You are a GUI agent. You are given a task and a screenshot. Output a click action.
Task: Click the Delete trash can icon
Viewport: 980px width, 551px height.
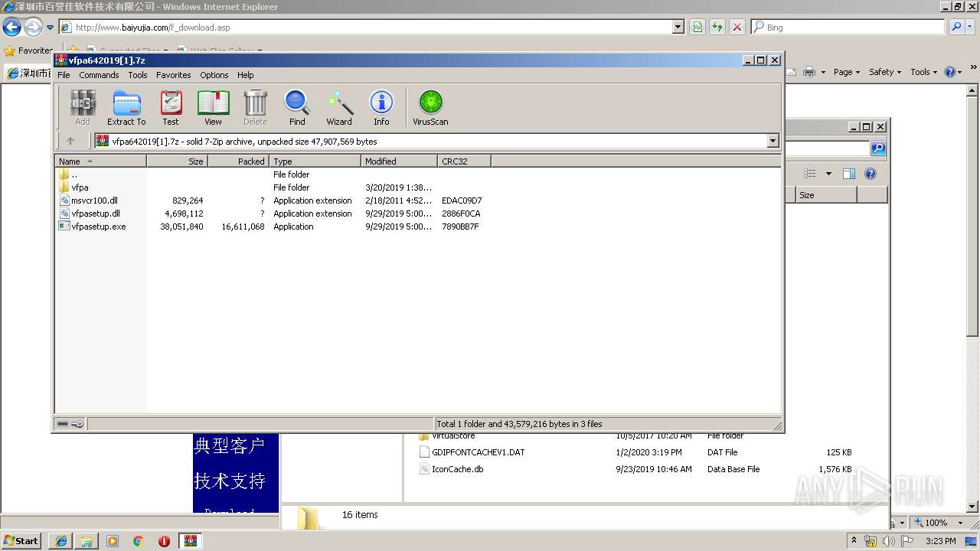(x=255, y=107)
